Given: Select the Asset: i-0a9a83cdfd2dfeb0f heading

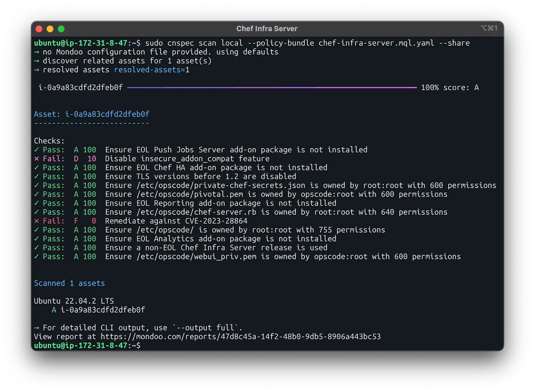Looking at the screenshot, I should [92, 114].
